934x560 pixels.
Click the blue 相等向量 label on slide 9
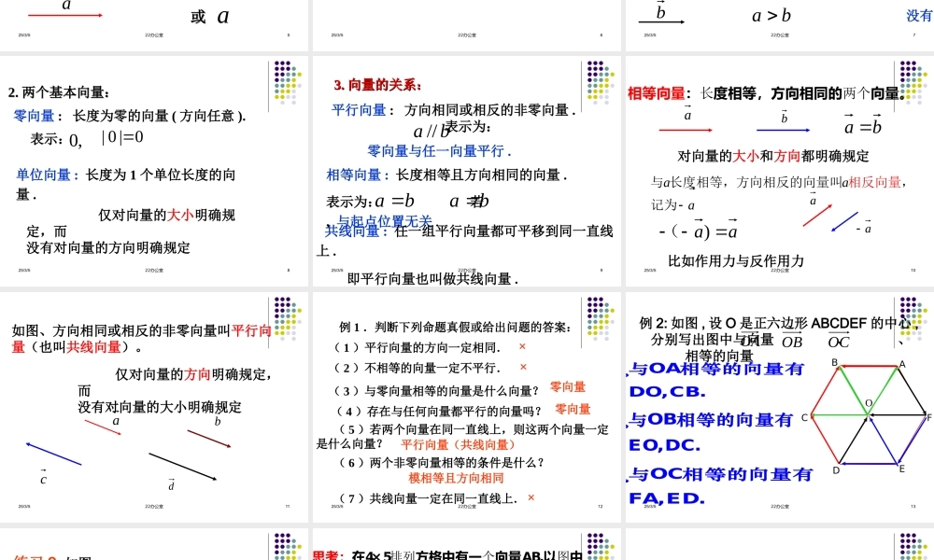pos(354,175)
